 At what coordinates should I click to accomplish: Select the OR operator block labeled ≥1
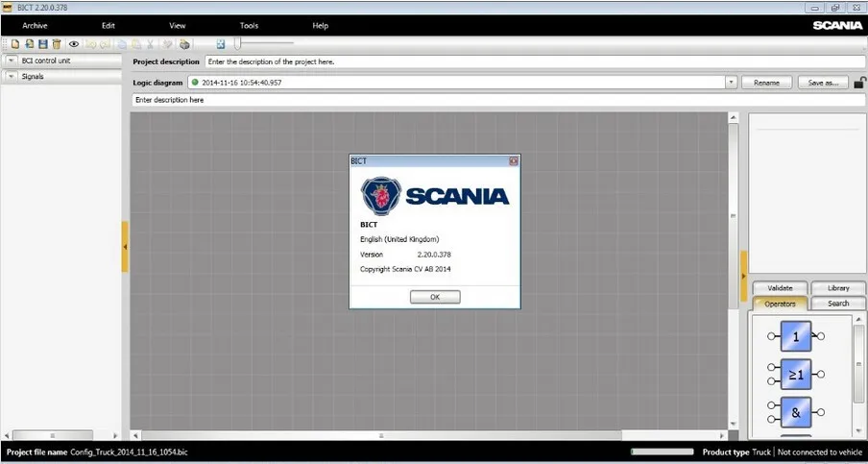pos(796,375)
